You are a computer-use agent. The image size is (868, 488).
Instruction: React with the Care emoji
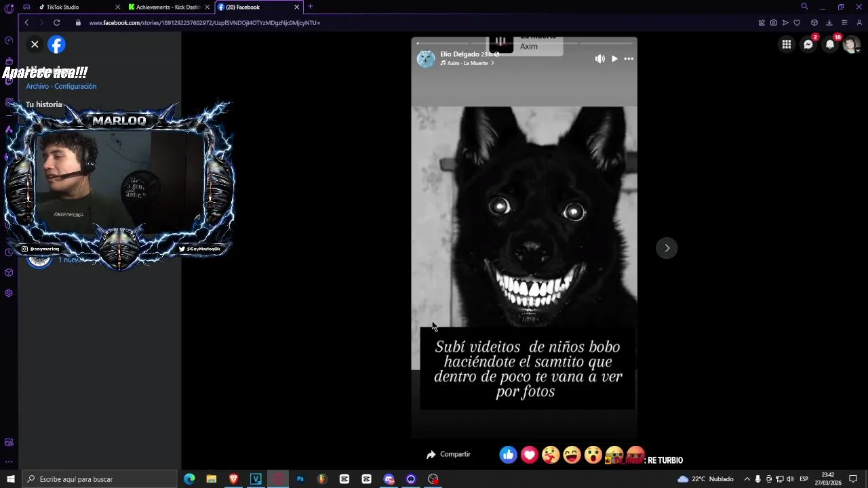point(551,455)
